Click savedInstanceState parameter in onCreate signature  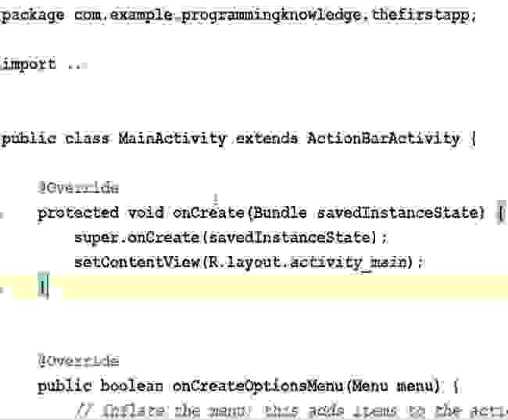click(397, 213)
